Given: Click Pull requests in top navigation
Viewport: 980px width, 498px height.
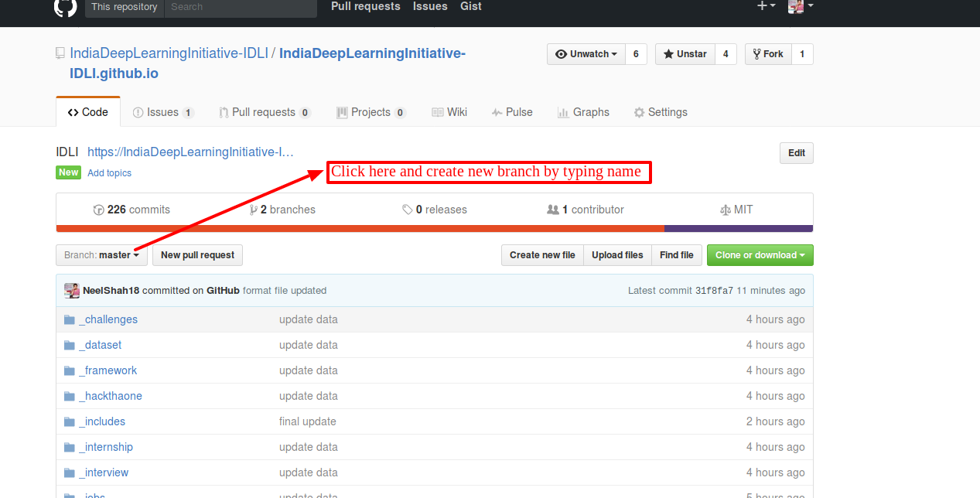Looking at the screenshot, I should (366, 6).
